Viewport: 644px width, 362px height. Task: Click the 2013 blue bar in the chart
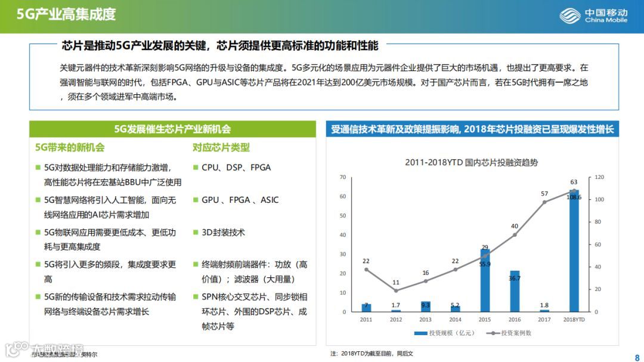[426, 307]
